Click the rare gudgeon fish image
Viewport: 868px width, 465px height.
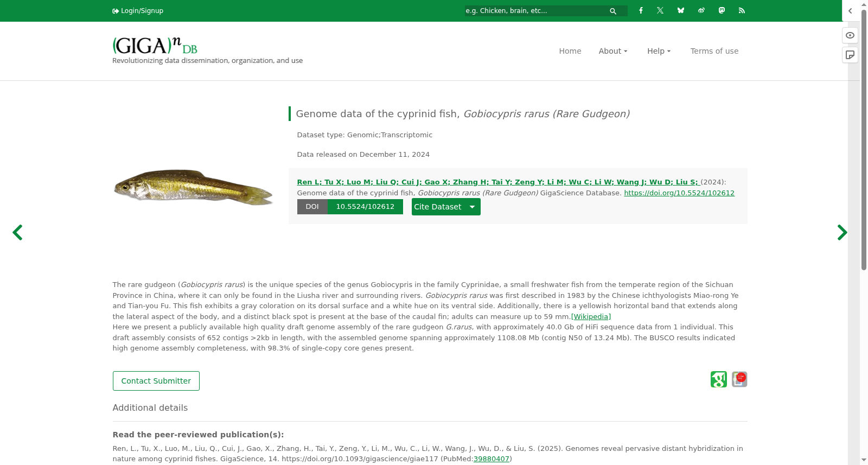193,187
